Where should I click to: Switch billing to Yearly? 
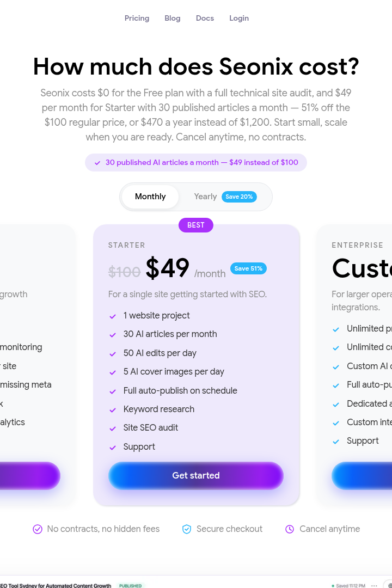point(205,197)
